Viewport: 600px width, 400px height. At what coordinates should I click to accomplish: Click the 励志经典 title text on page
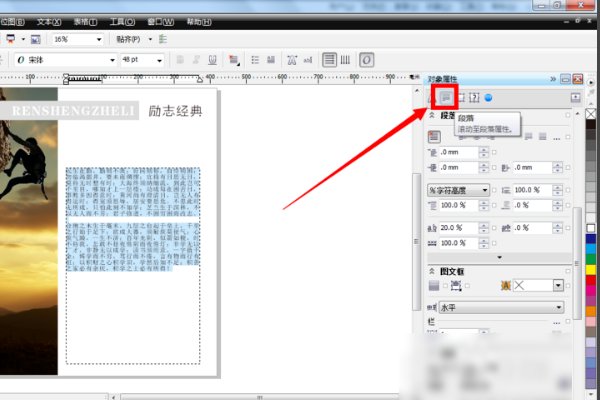[x=175, y=111]
